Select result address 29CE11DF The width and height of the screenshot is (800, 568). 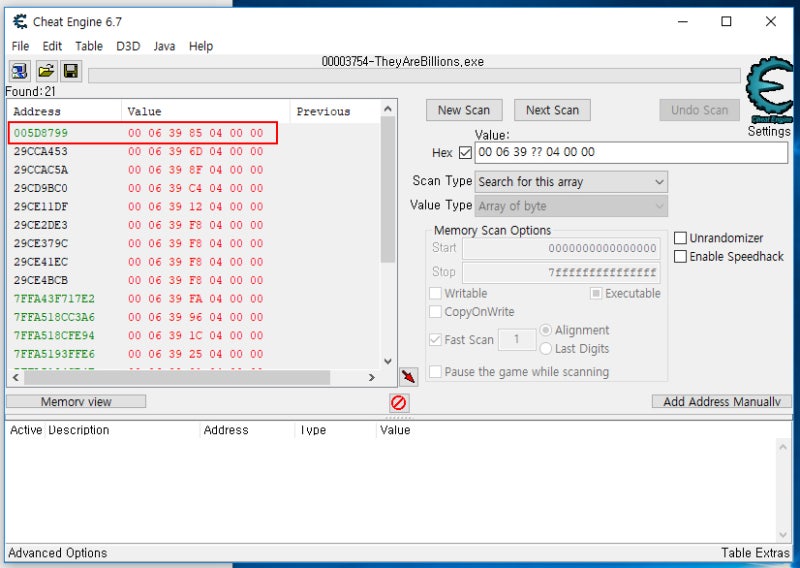[x=41, y=206]
